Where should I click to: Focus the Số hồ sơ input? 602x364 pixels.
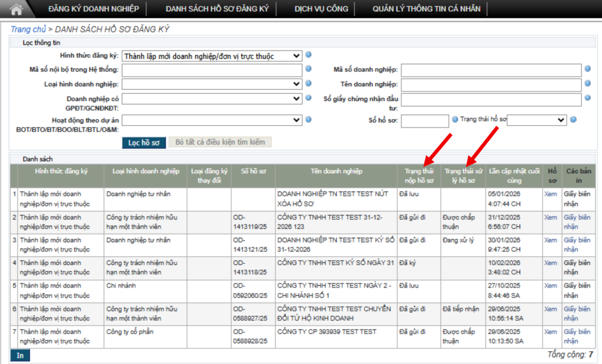(425, 121)
